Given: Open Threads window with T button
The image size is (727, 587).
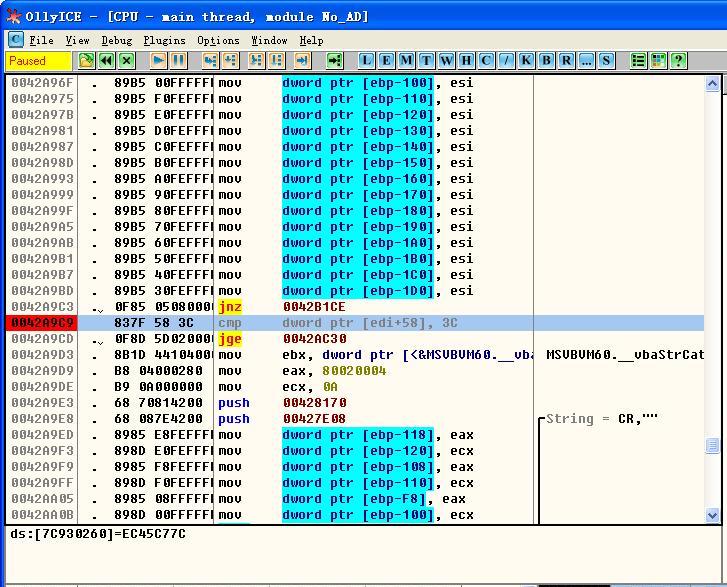Looking at the screenshot, I should (x=426, y=61).
